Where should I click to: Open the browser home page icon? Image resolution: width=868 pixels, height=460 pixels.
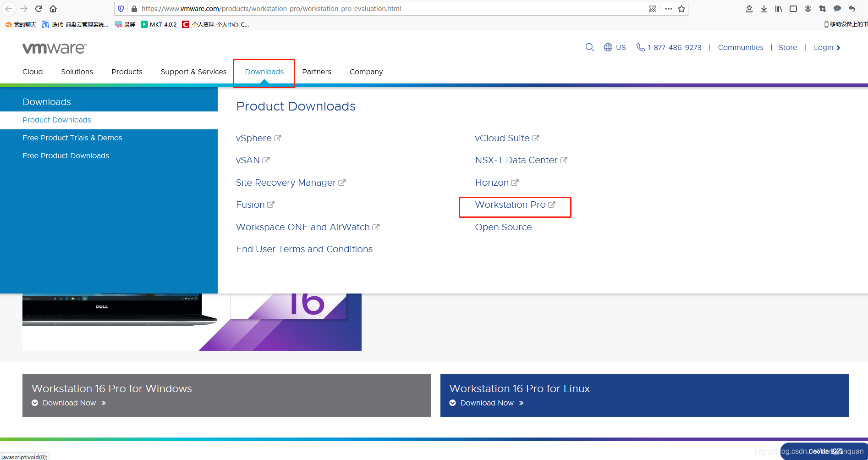pos(53,9)
